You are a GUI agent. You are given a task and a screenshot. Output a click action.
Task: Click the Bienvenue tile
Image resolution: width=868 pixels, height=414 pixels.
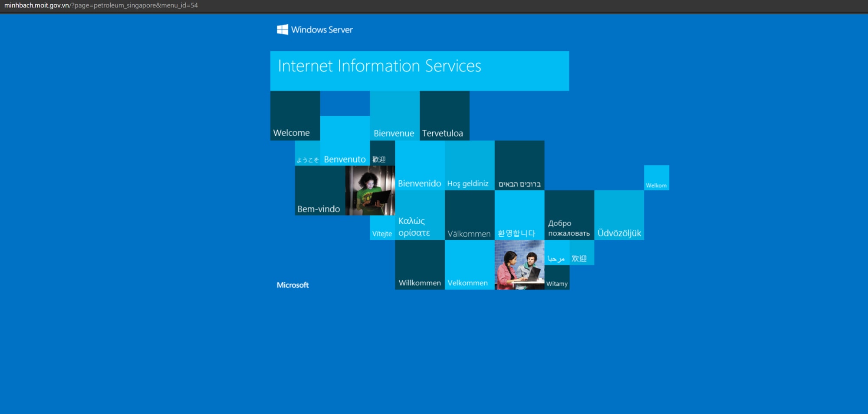click(395, 116)
